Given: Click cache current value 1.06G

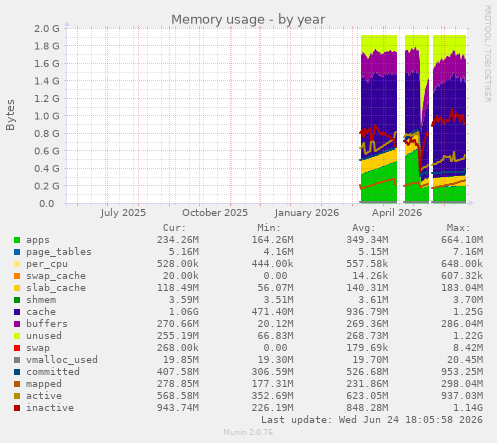Looking at the screenshot, I should (184, 312).
